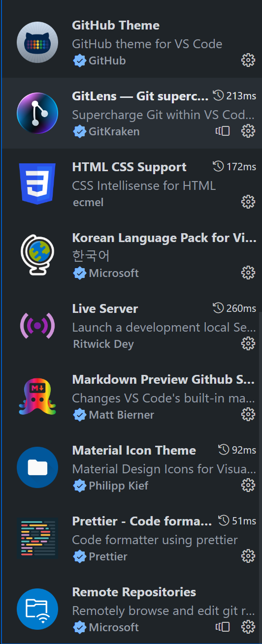Open manage gear for Remote Repositories
262x644 pixels.
248,627
